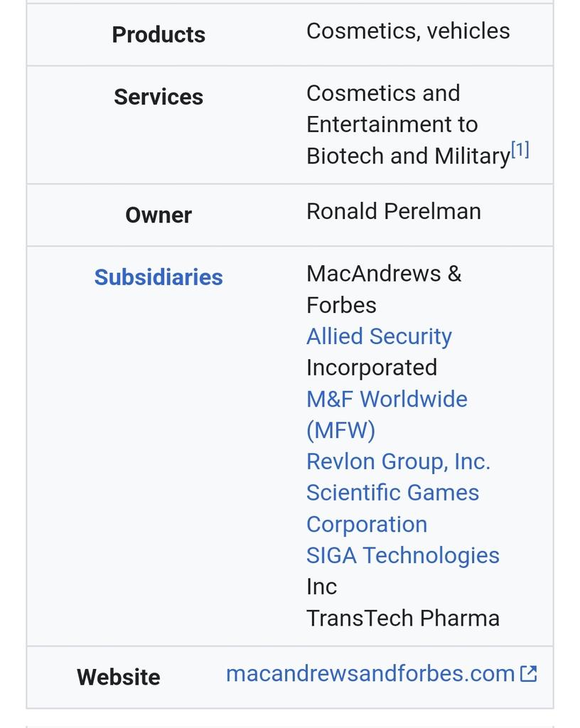Click the 'Inc' text after SIGA Technologies

(321, 587)
